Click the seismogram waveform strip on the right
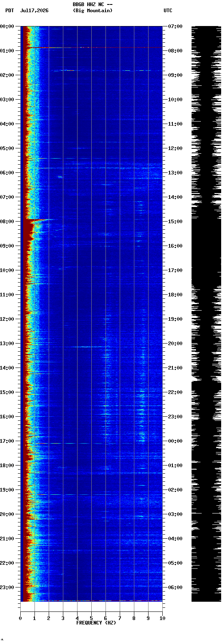 pos(206,314)
